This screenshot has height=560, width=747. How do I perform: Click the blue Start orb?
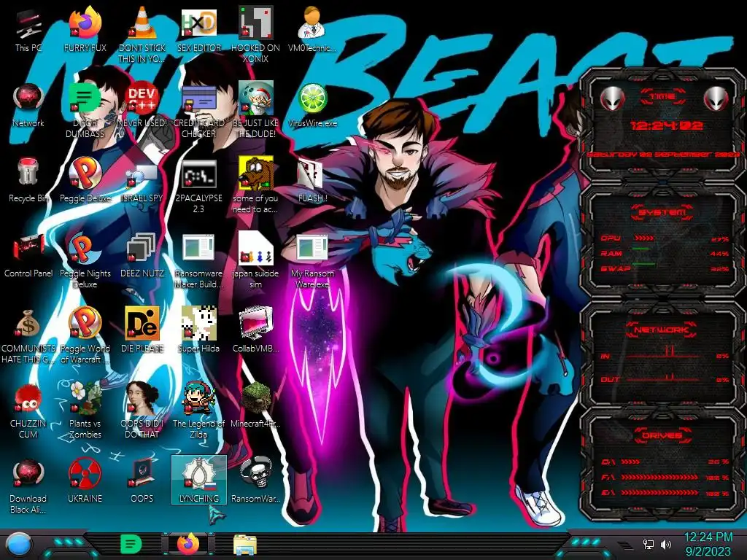(x=20, y=544)
